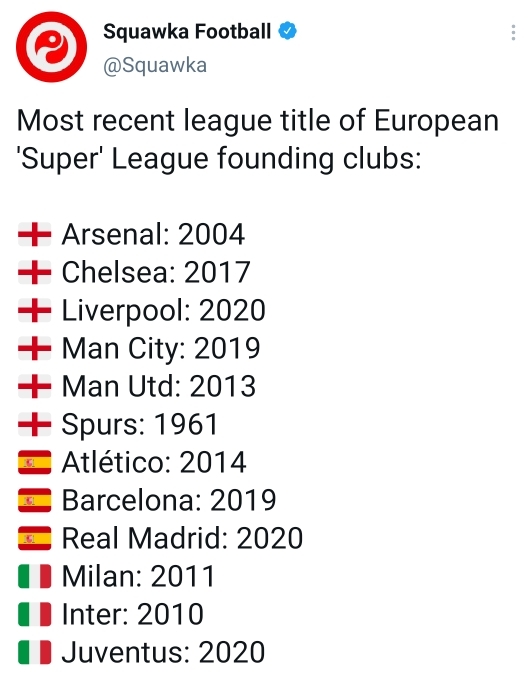The width and height of the screenshot is (531, 681).
Task: Click the Spain flag beside Atlético
Action: pyautogui.click(x=34, y=462)
